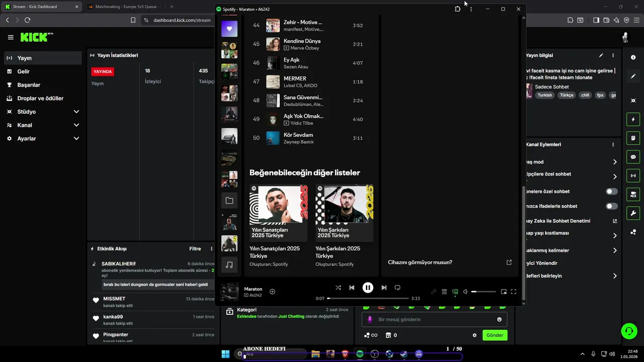The height and width of the screenshot is (362, 644).
Task: Select track 47 MERMER
Action: (312, 81)
